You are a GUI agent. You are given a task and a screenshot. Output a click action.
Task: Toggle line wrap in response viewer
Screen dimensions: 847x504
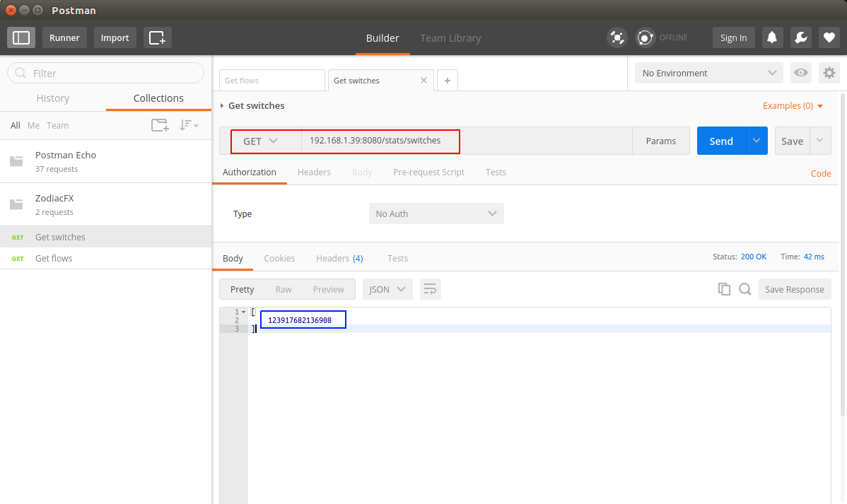click(x=430, y=289)
